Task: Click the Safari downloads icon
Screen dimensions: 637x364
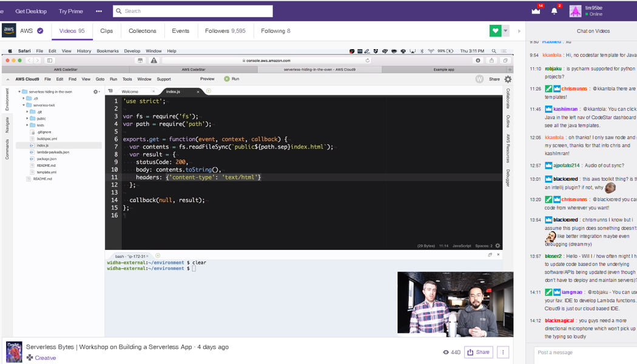Action: pyautogui.click(x=478, y=61)
